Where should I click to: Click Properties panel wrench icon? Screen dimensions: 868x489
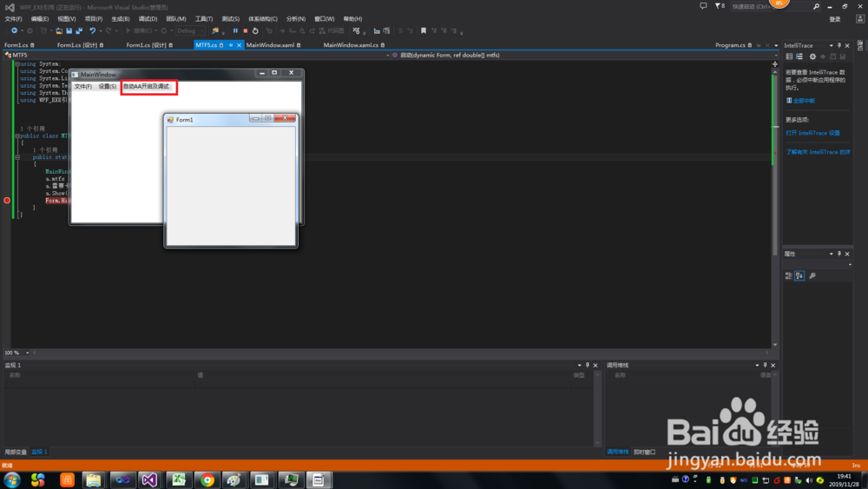click(812, 276)
